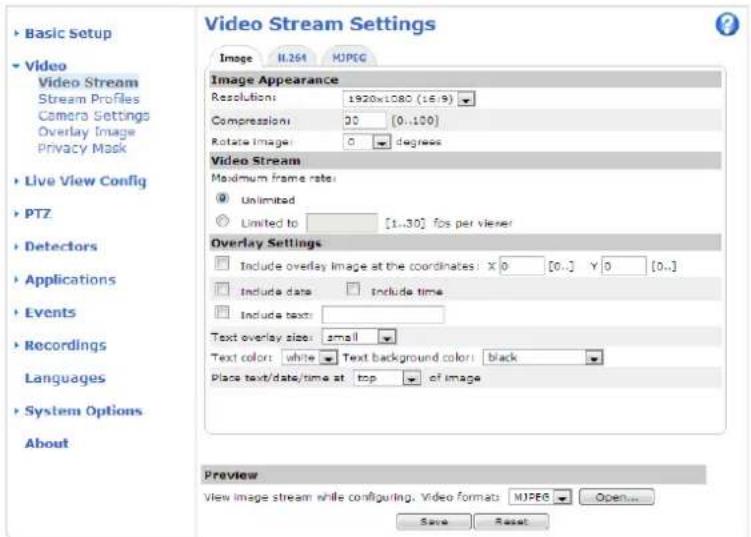Image resolution: width=751 pixels, height=537 pixels.
Task: Expand the Detectors menu
Action: click(61, 247)
